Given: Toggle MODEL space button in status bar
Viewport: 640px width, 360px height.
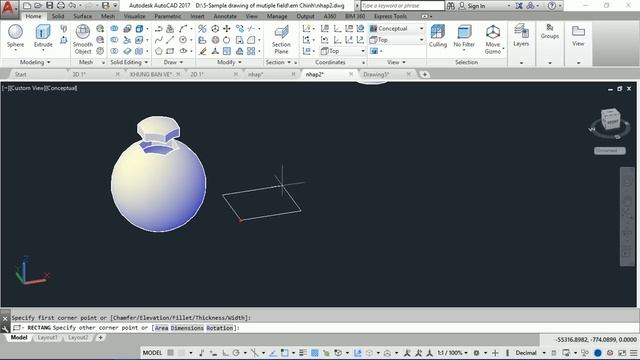Looking at the screenshot, I should (x=152, y=353).
